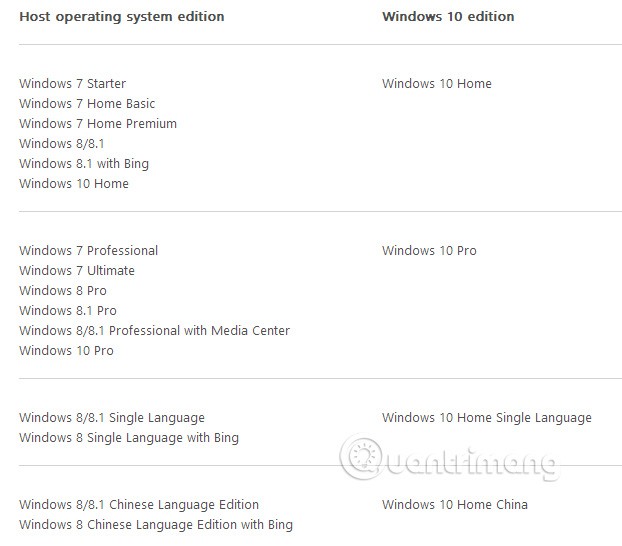Click the Windows 7 Professional entry
Screen dimensions: 622x546
(x=88, y=251)
